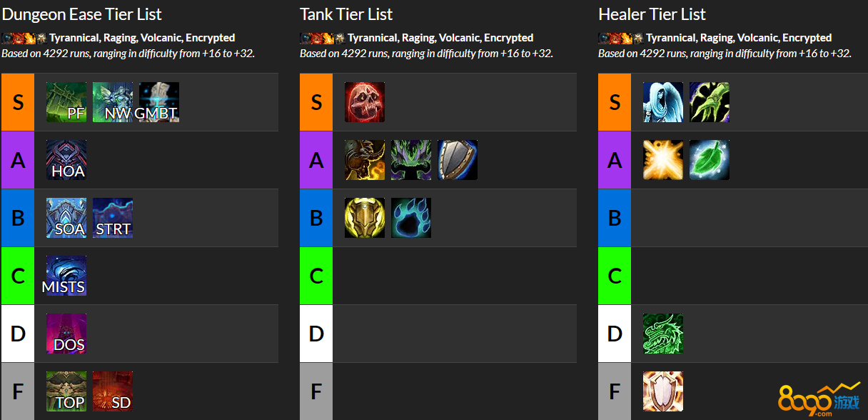Click the DOS dungeon icon

(66, 334)
